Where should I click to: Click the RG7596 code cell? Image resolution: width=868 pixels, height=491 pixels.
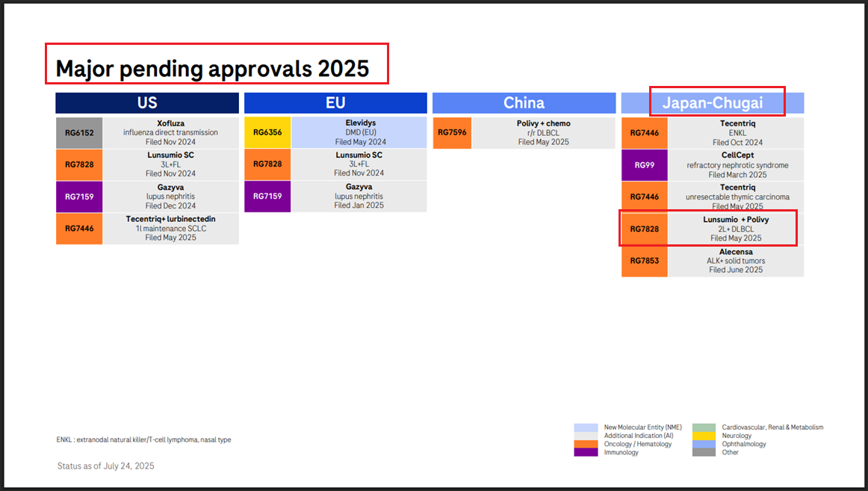point(452,132)
